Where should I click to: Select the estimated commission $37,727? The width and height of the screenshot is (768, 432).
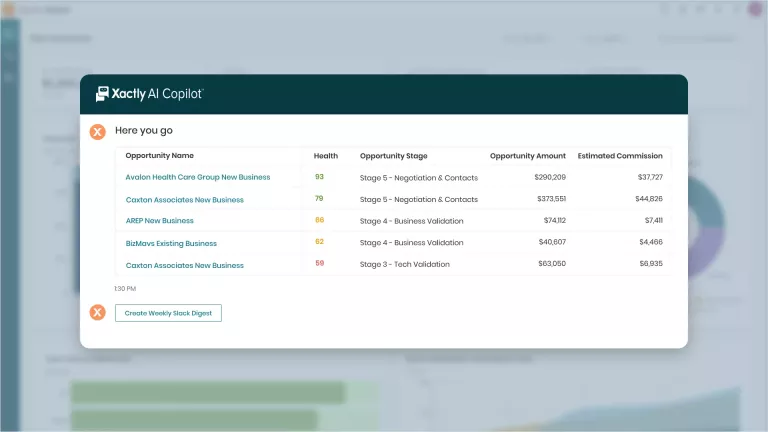click(x=650, y=177)
